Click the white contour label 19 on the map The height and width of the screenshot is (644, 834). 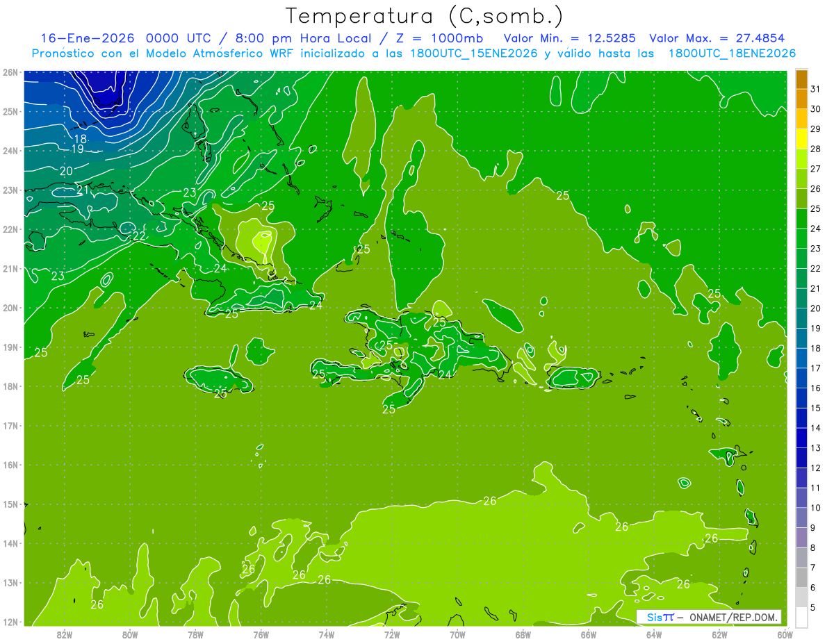77,149
